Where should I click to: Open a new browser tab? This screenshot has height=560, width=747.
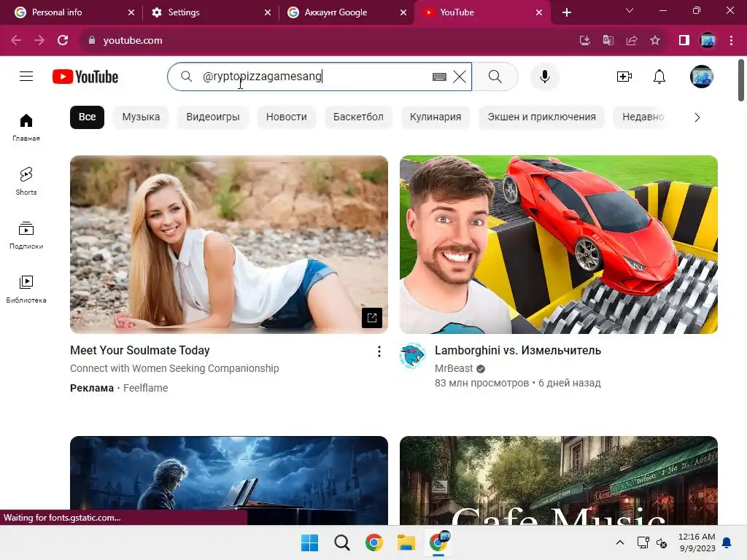coord(567,12)
